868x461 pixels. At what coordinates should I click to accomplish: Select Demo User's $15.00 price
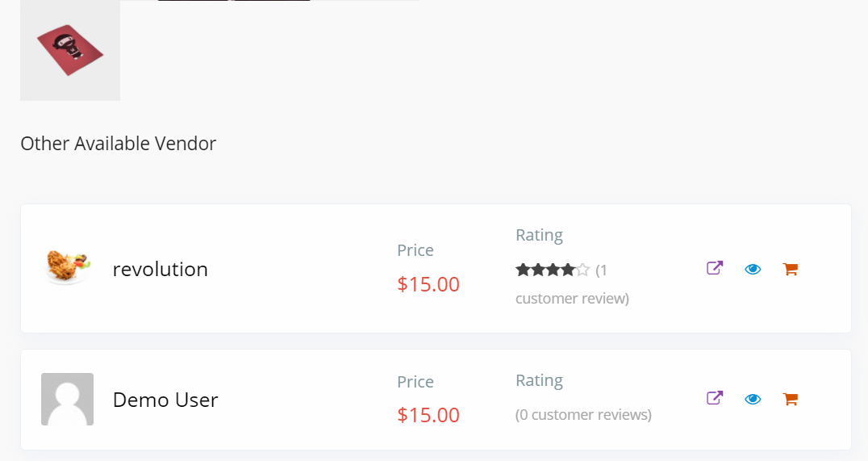point(428,415)
